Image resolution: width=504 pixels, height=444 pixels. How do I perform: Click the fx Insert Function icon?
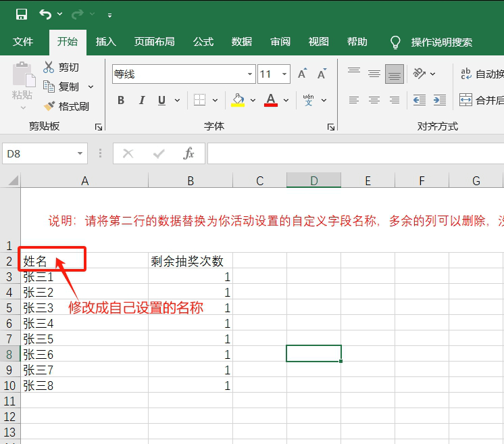coord(188,153)
